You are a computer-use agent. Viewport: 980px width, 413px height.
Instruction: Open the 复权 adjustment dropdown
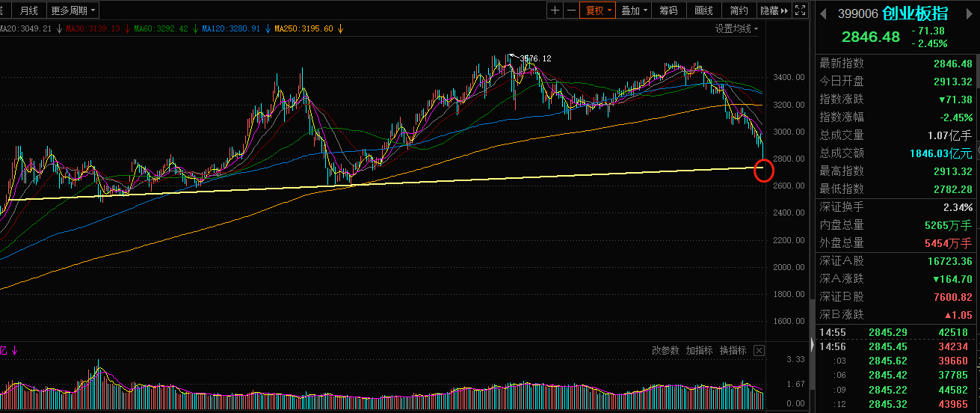click(599, 10)
